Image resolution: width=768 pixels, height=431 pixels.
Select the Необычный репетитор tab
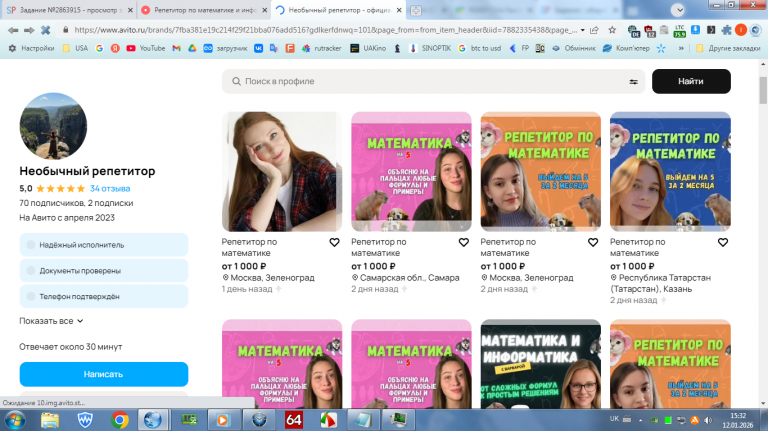tap(339, 10)
